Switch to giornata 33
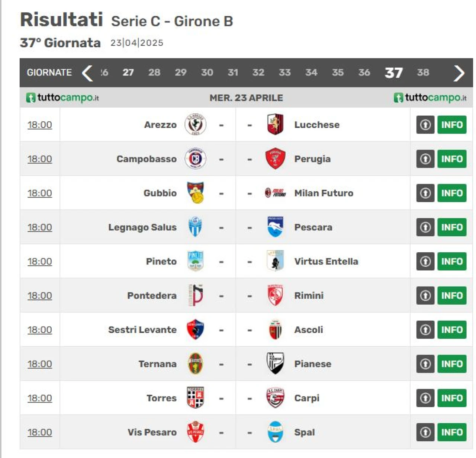The height and width of the screenshot is (458, 476). 284,72
